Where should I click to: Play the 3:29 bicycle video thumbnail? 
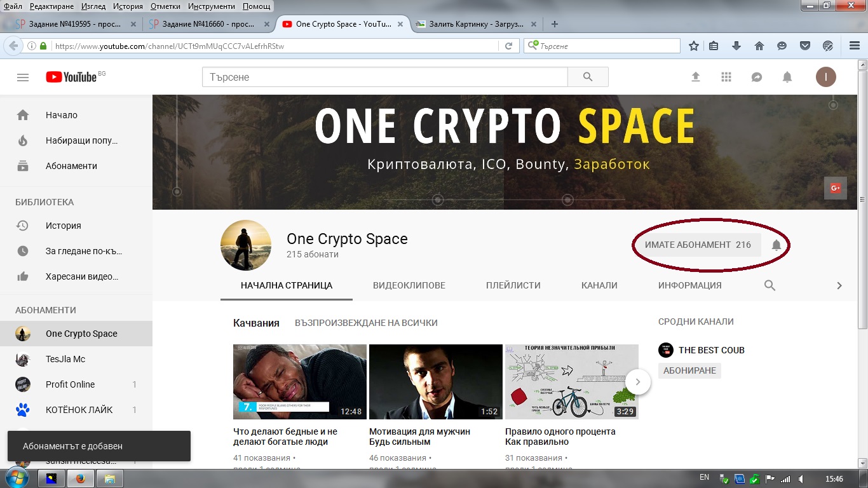coord(572,382)
